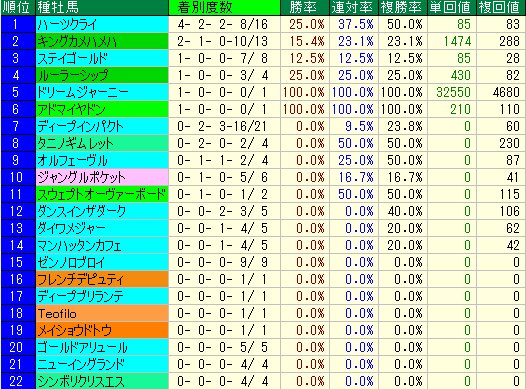Select sire name メイショウドトウ
The image size is (526, 389).
(74, 330)
